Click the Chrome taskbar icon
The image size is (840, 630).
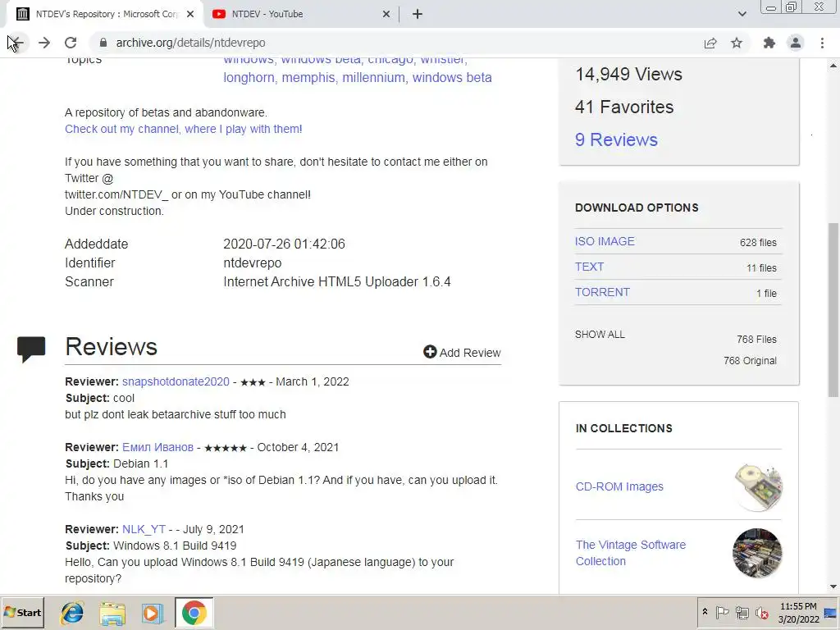(x=194, y=613)
